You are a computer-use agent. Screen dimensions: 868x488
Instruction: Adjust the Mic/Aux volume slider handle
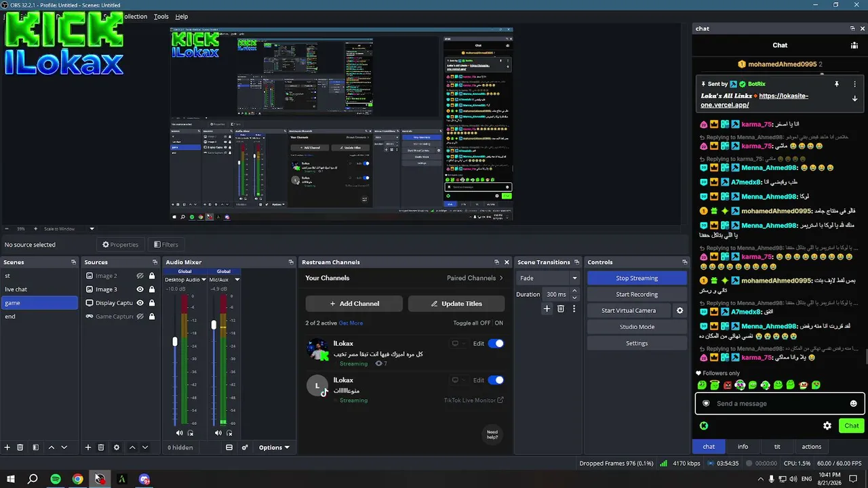pos(214,325)
